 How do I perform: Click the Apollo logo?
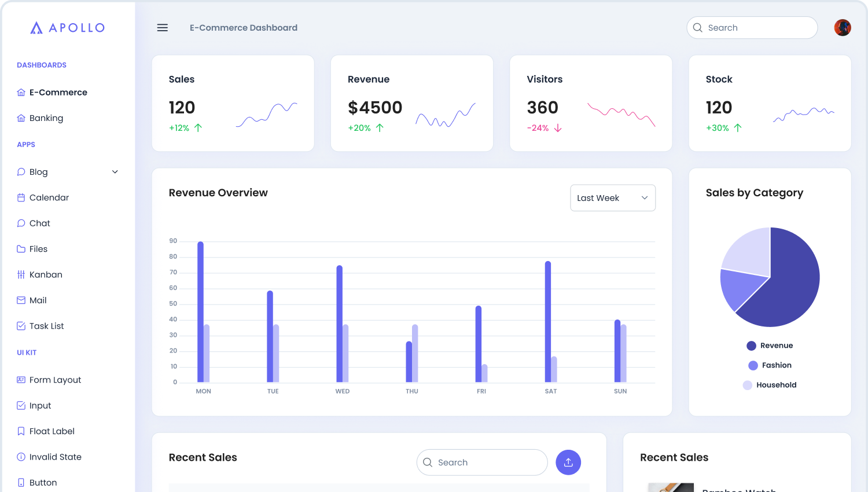click(68, 28)
